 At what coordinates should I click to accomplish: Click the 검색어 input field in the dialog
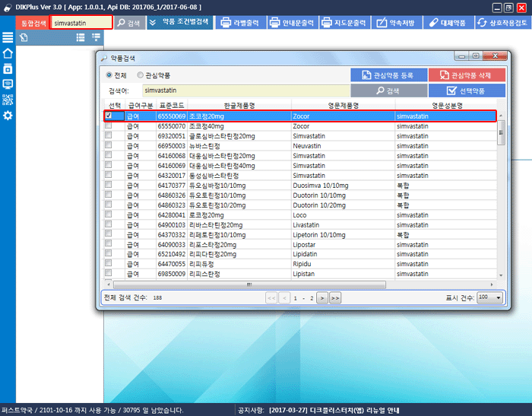point(245,91)
